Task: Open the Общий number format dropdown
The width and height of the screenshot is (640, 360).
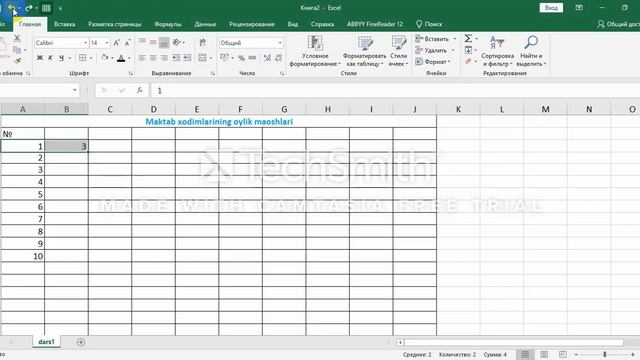Action: click(280, 43)
